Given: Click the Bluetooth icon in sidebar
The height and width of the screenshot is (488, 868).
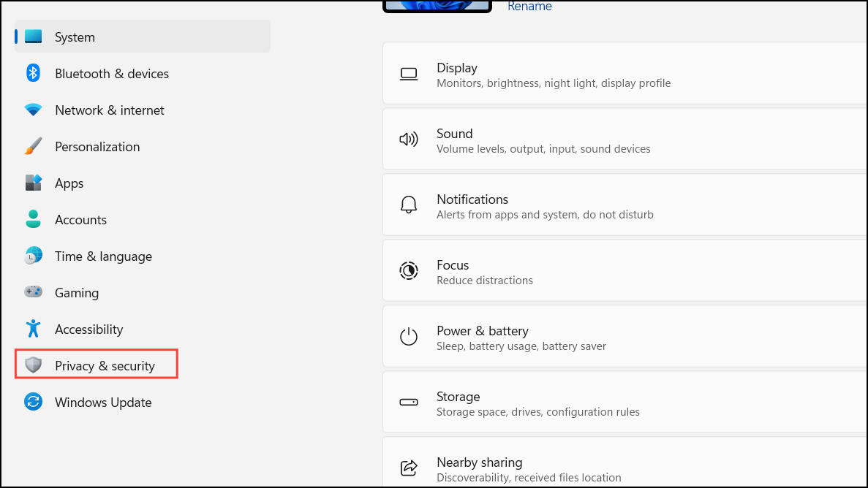Looking at the screenshot, I should coord(33,73).
